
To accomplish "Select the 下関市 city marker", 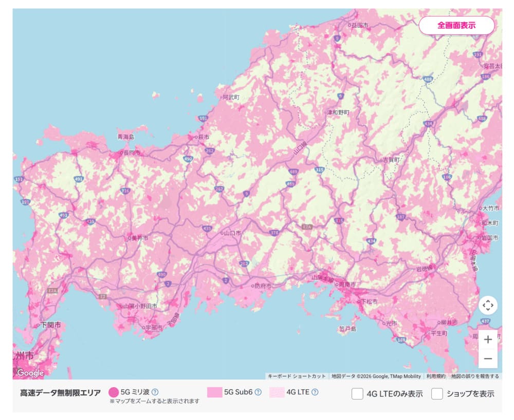I will click(50, 325).
